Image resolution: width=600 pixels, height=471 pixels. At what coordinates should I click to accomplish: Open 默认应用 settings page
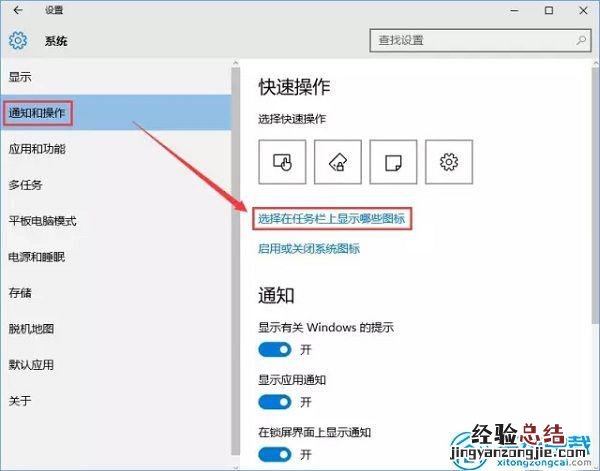(116, 365)
